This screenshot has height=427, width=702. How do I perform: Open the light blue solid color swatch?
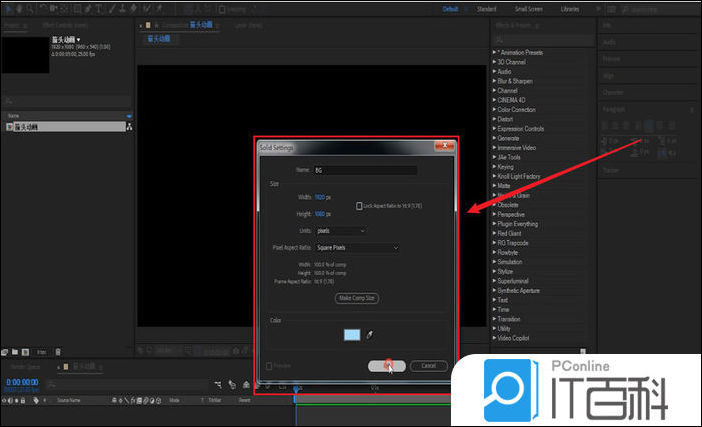(x=351, y=336)
